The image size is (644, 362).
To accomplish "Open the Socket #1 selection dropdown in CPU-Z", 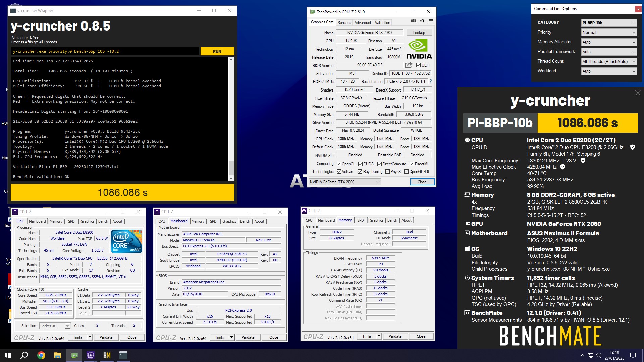I will [x=55, y=326].
